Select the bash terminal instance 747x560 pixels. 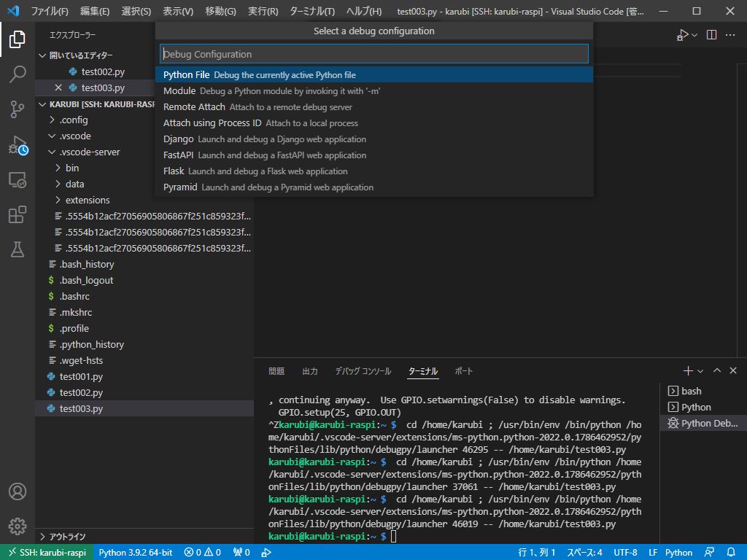(x=703, y=391)
